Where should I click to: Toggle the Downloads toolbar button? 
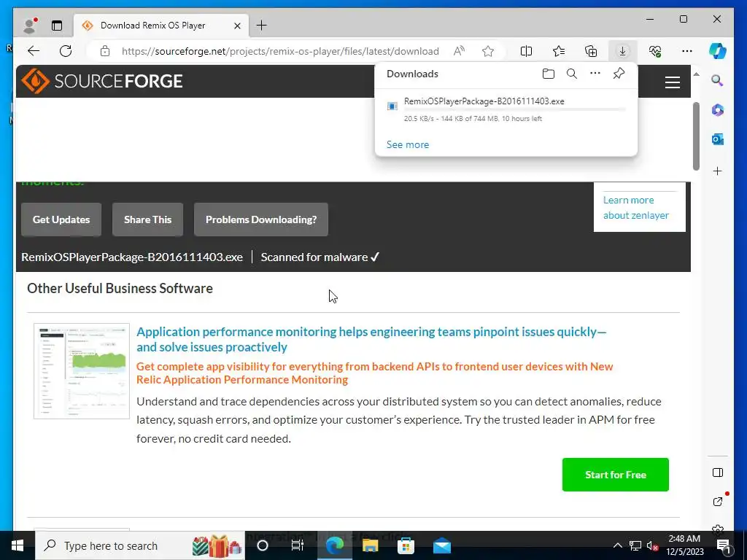click(623, 51)
